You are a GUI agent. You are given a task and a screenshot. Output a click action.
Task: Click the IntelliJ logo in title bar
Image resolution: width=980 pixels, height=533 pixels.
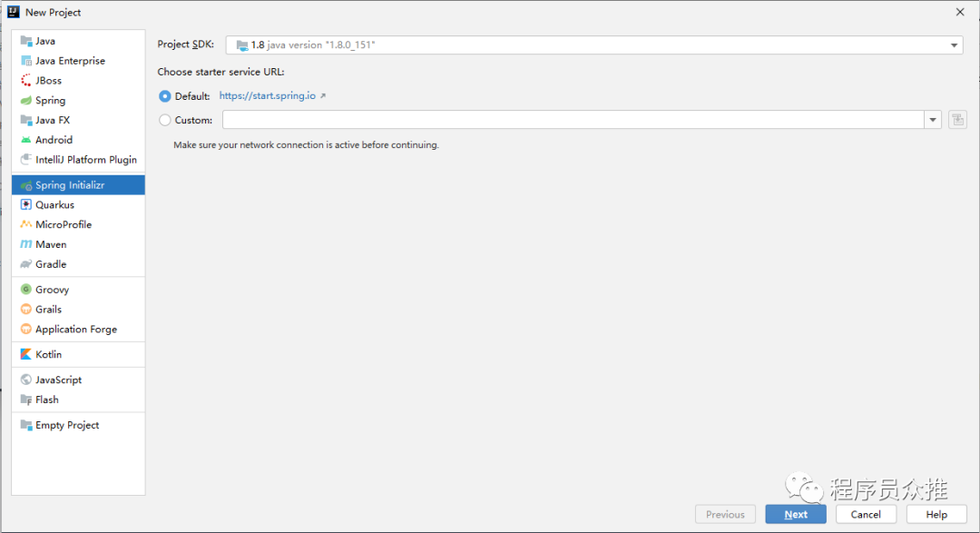pos(13,12)
